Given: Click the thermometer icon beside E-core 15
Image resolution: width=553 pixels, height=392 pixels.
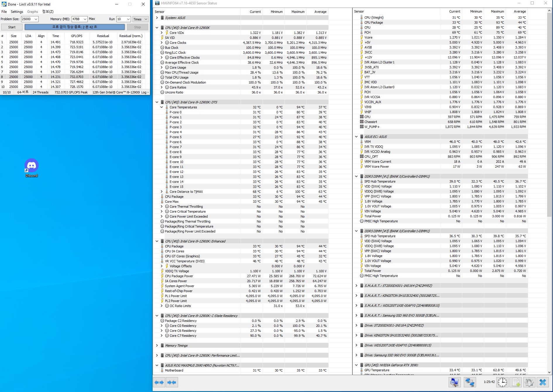Looking at the screenshot, I should 167,187.
